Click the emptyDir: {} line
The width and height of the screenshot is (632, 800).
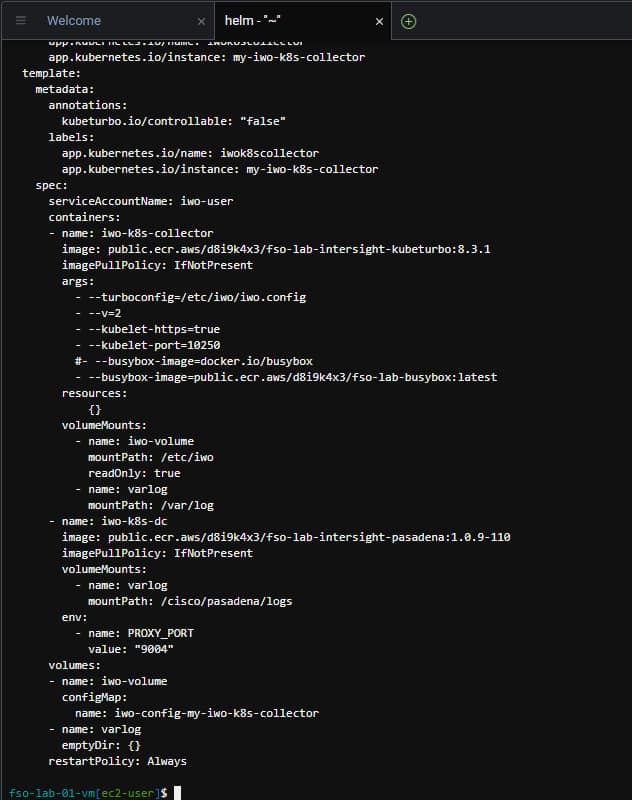pos(101,745)
